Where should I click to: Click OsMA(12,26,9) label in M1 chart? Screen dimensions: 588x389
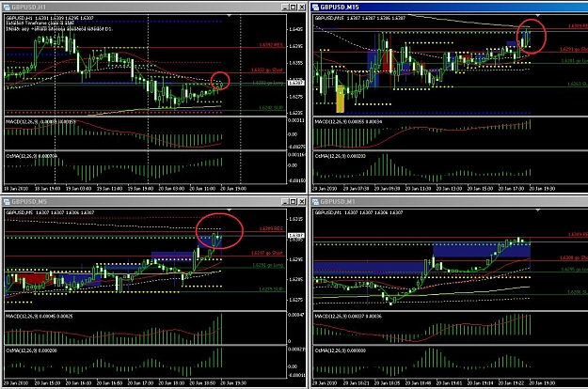coord(331,350)
